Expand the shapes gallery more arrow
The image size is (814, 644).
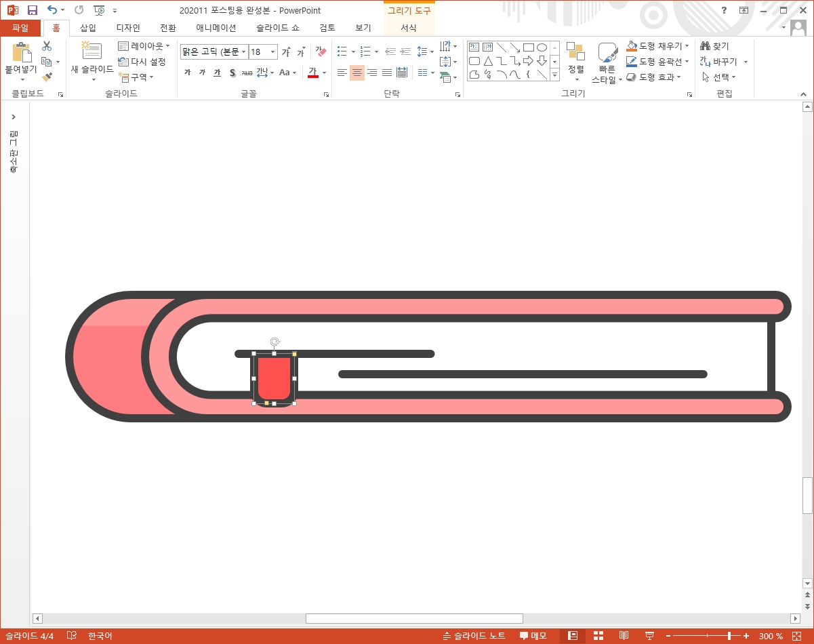pos(554,75)
